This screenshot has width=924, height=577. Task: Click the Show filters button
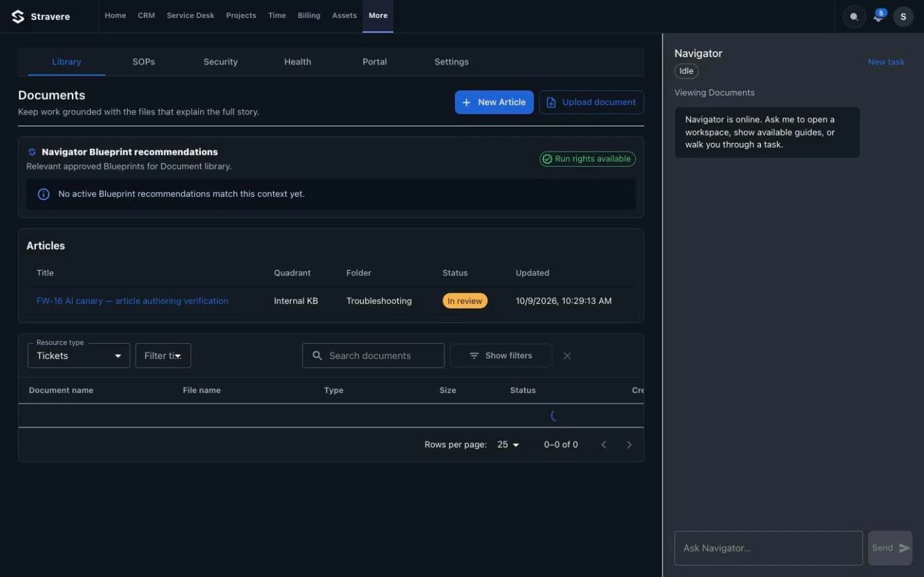point(501,356)
